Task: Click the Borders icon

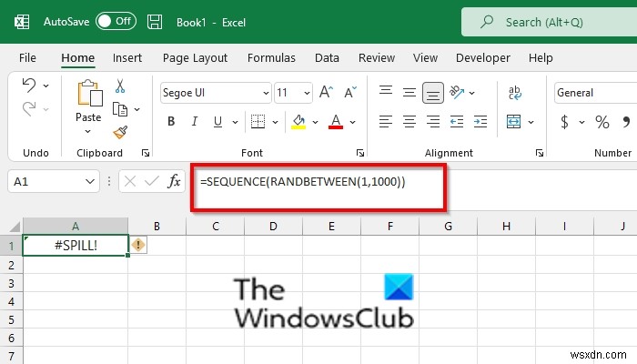Action: pyautogui.click(x=258, y=121)
